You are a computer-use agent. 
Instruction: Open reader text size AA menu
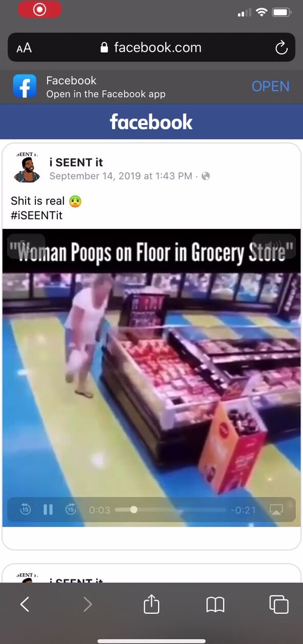(x=24, y=48)
